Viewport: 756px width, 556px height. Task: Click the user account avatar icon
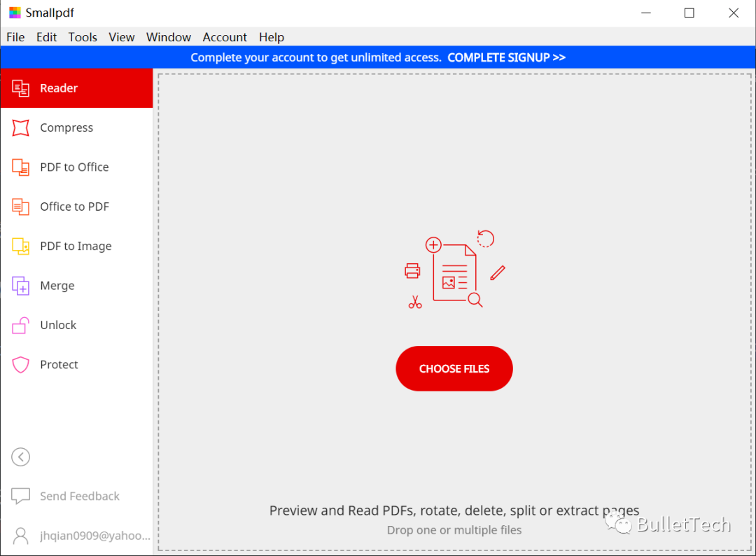pos(20,536)
